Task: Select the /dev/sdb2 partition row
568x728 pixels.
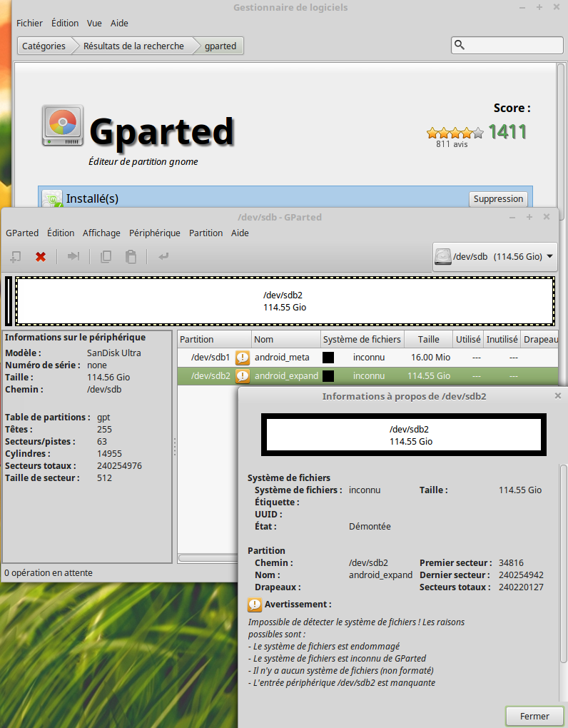Action: [367, 375]
